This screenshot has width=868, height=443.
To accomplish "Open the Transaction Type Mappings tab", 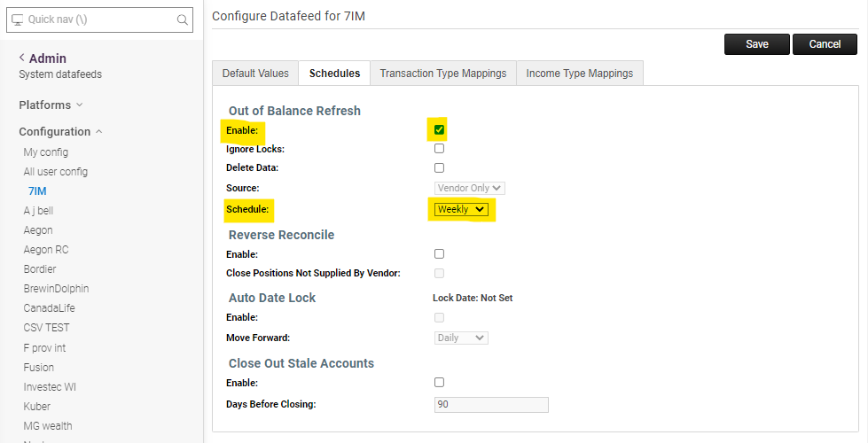I will pyautogui.click(x=442, y=74).
